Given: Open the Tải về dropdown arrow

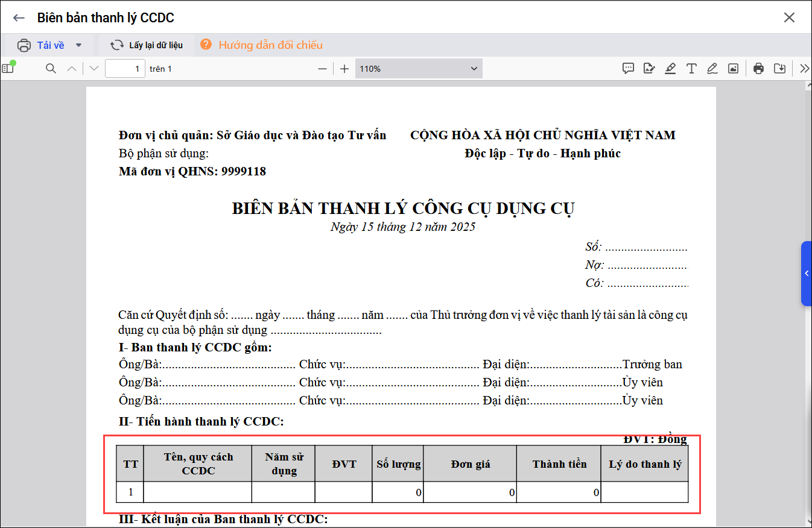Looking at the screenshot, I should [x=78, y=45].
